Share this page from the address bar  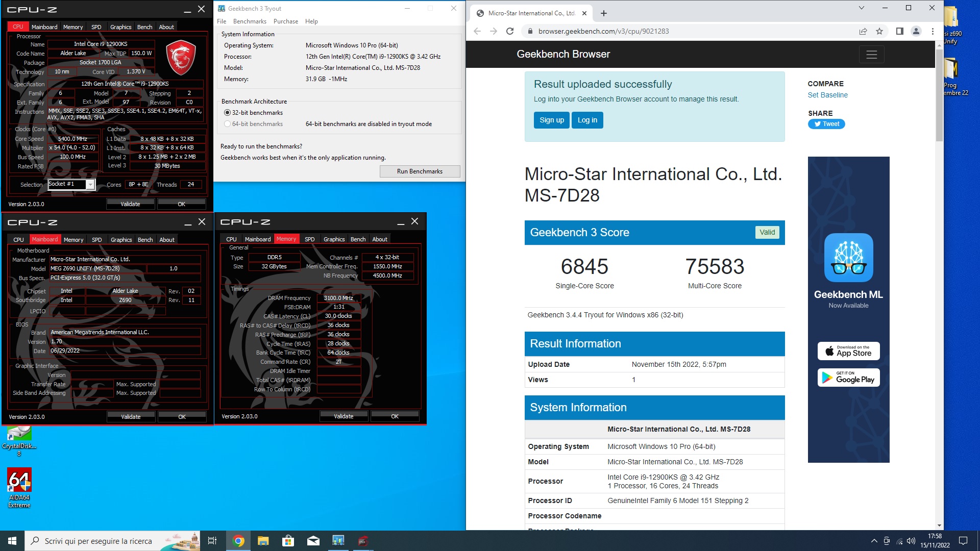(x=863, y=31)
